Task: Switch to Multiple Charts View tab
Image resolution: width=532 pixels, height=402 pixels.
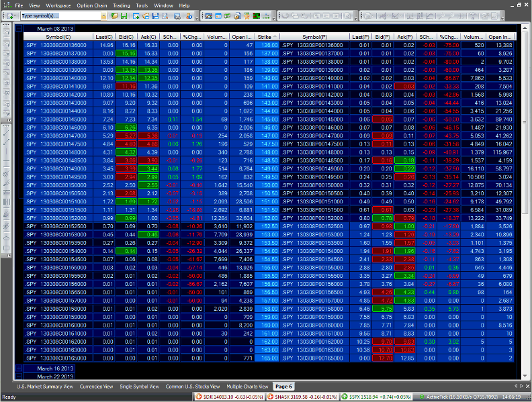Action: coord(247,387)
